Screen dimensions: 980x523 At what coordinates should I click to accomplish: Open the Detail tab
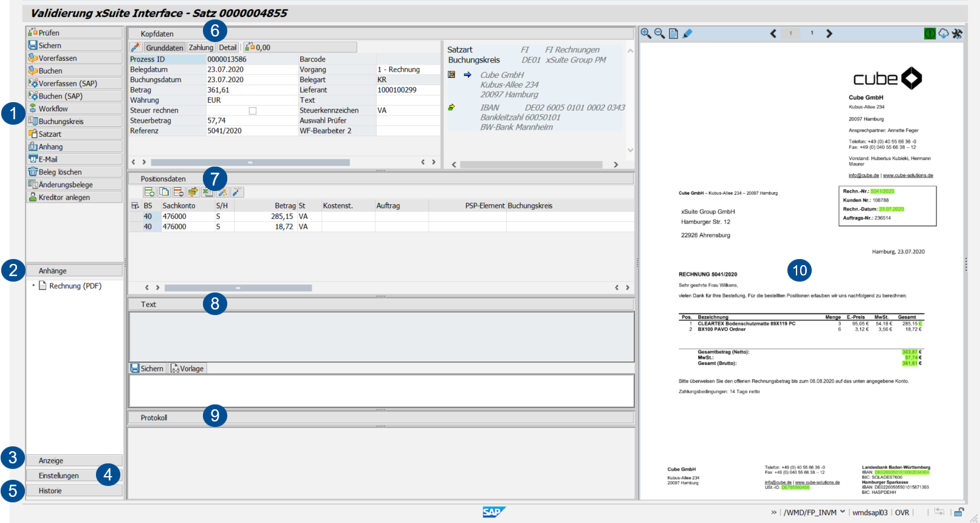point(228,47)
